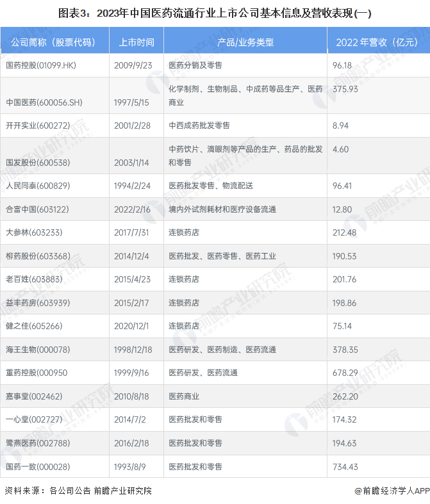Screen dimensions: 430x504
Task: Click the chart title 图表3 heading
Action: pos(215,13)
